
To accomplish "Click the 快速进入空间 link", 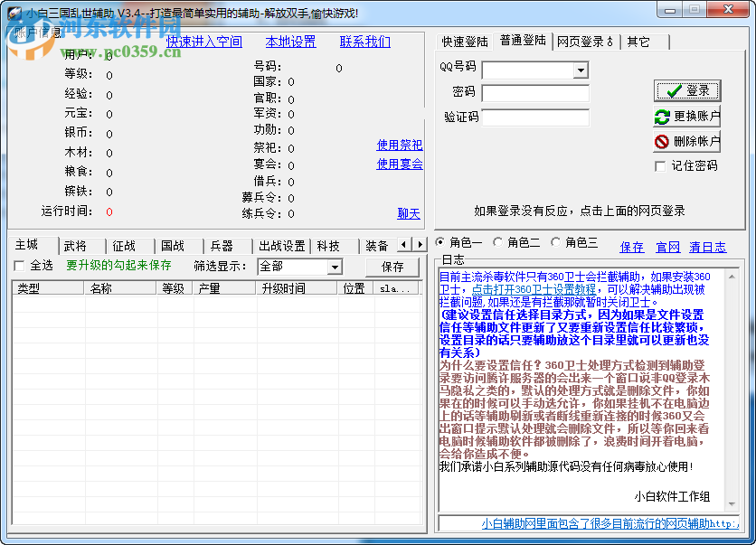I will tap(204, 42).
